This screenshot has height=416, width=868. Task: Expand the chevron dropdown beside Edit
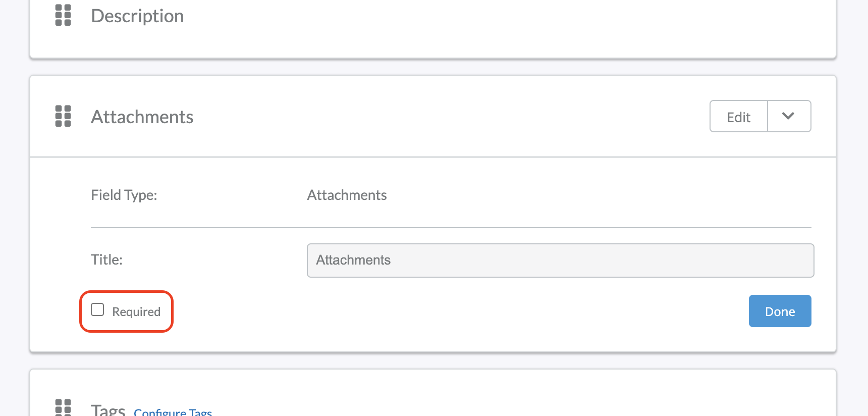click(789, 116)
